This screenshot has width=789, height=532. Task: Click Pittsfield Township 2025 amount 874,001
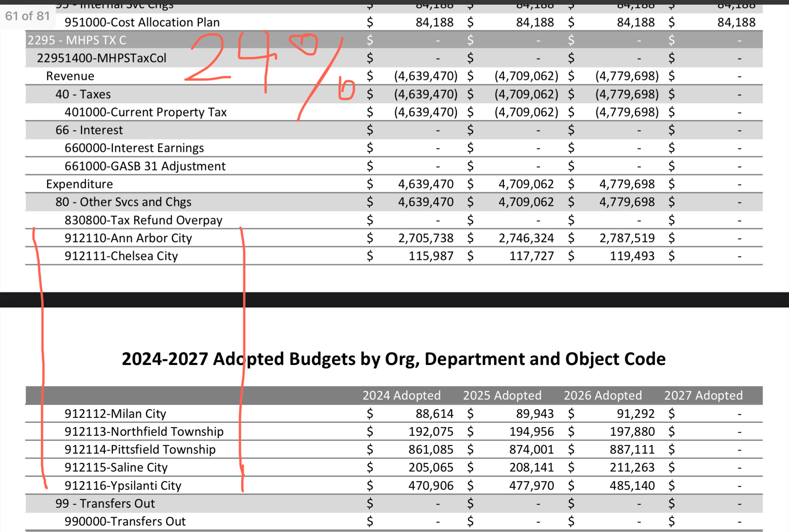531,449
